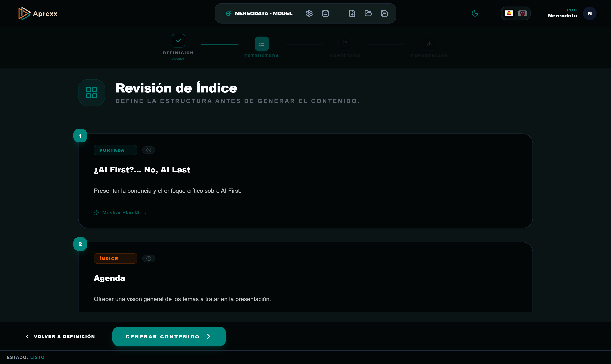Select the Estructura step icon

tap(262, 44)
